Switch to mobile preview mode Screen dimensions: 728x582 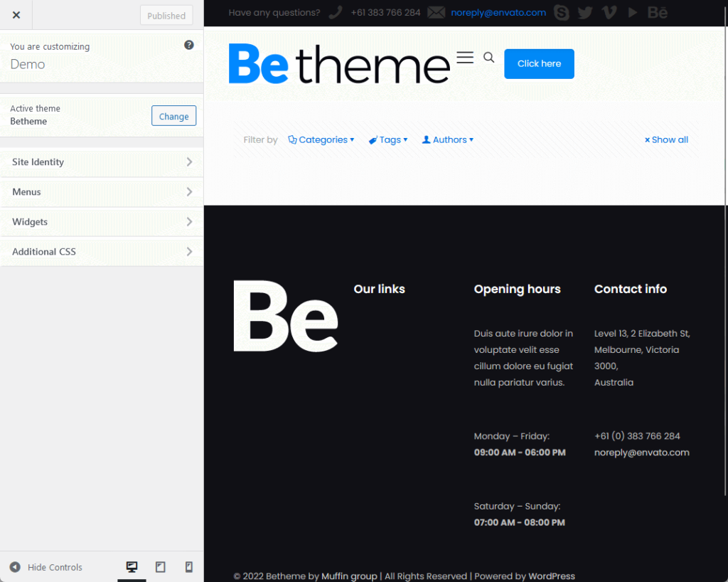(x=189, y=566)
